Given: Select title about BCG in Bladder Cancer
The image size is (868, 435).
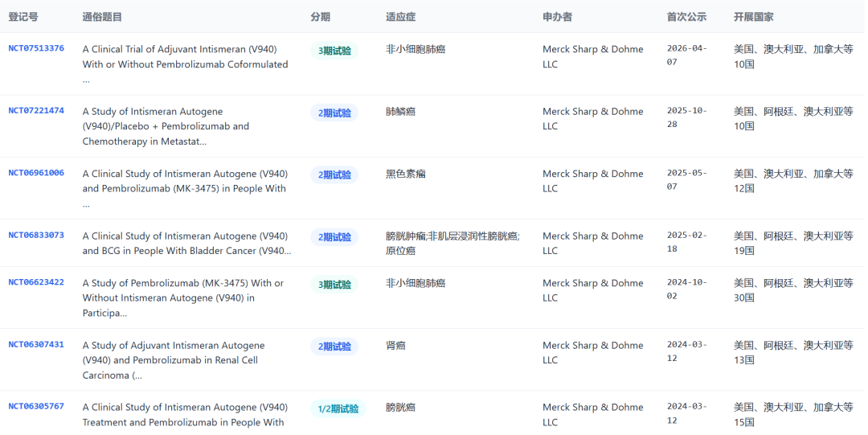Looking at the screenshot, I should pyautogui.click(x=186, y=244).
